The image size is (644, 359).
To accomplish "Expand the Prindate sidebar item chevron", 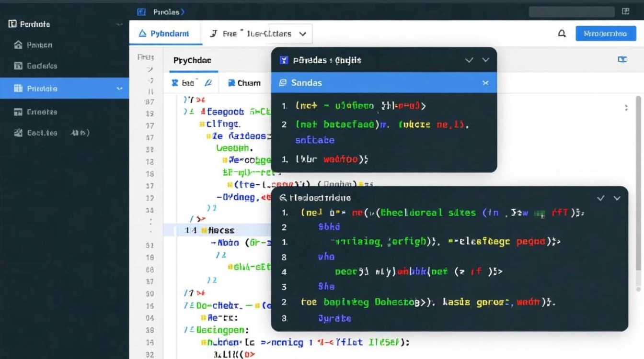I will (119, 89).
